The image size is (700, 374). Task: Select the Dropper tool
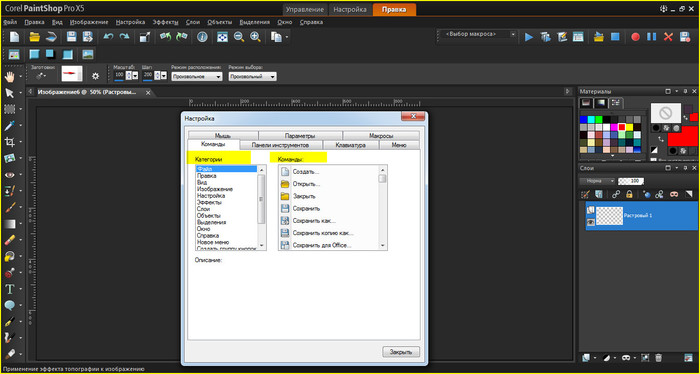coord(9,126)
